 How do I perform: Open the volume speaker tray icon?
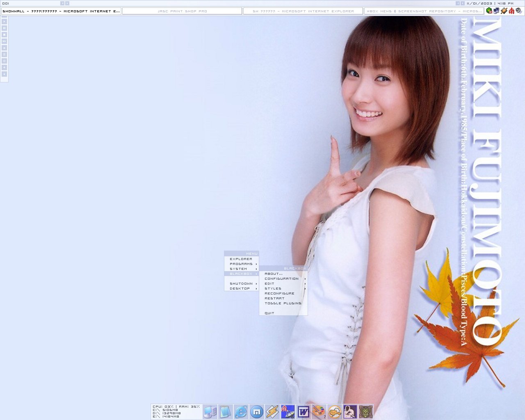[519, 11]
